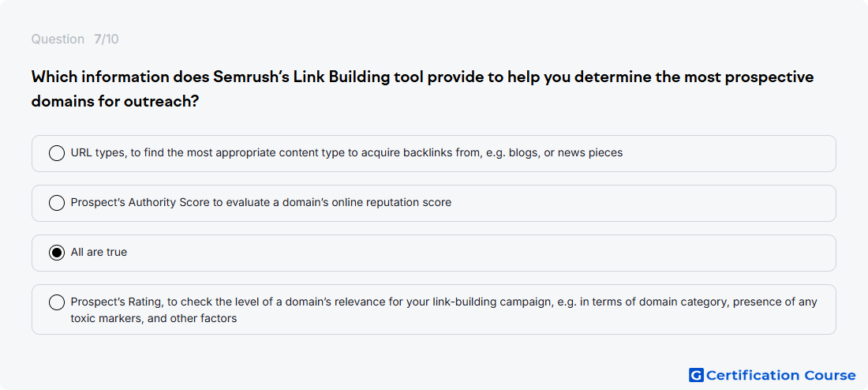This screenshot has width=868, height=390.
Task: Click the URL types answer text
Action: [346, 153]
